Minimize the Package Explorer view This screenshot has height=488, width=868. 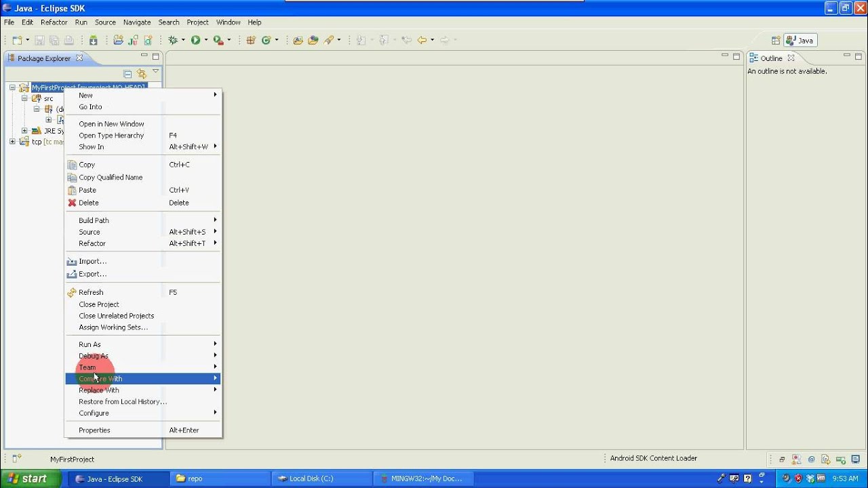(144, 56)
